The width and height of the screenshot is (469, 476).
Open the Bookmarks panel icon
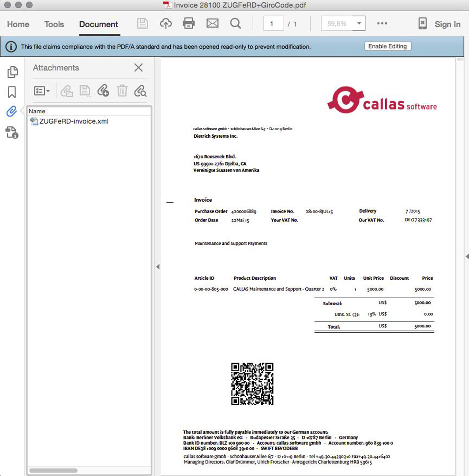click(12, 92)
